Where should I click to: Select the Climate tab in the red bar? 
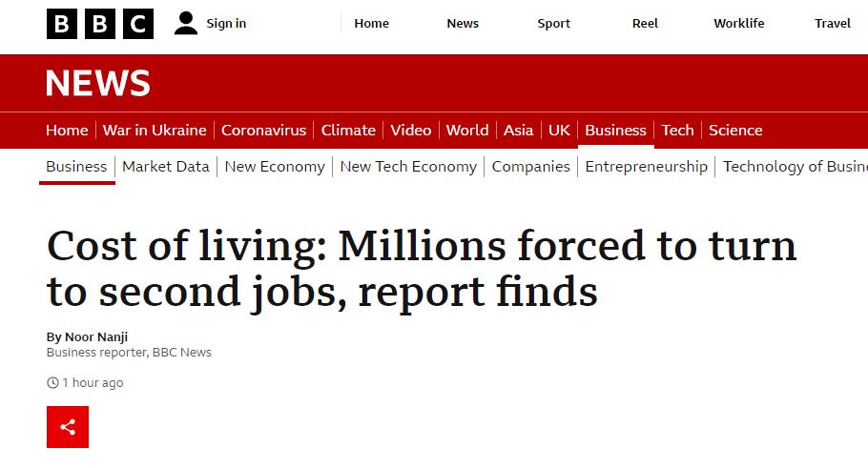(x=348, y=130)
